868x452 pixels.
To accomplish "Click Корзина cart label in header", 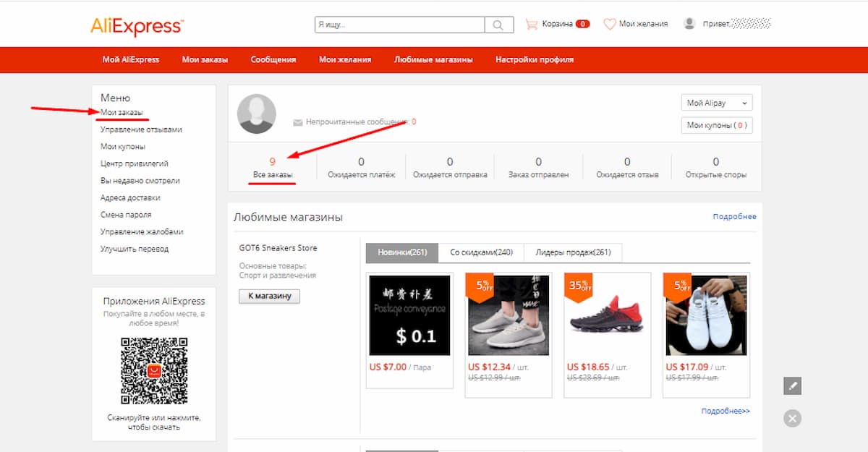I will click(557, 24).
